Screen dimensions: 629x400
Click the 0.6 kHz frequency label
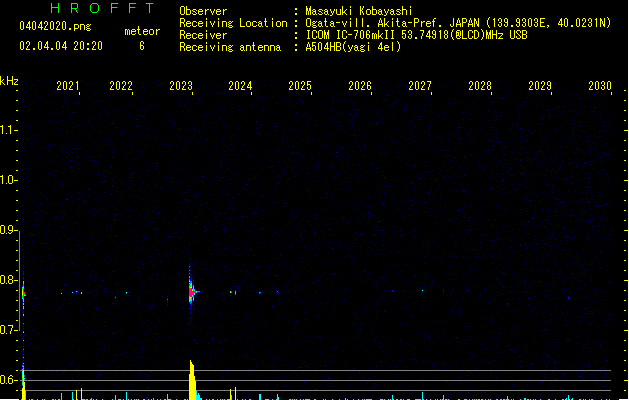7,380
